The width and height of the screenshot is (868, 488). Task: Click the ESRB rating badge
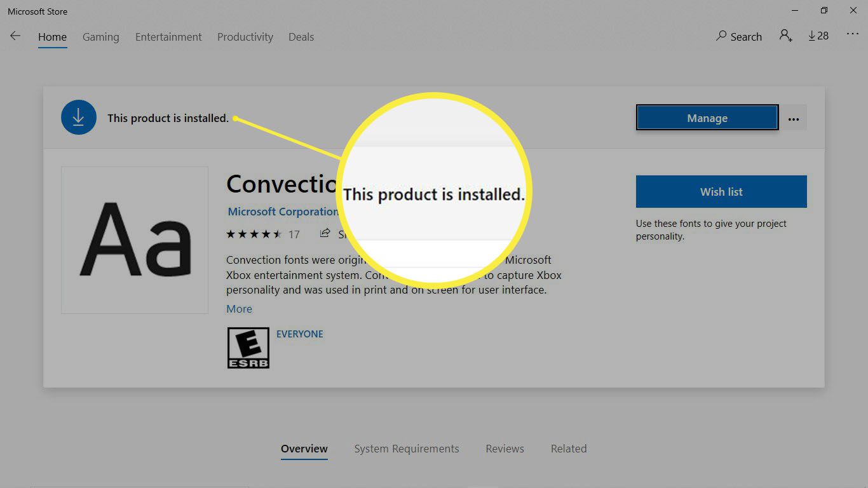(248, 348)
